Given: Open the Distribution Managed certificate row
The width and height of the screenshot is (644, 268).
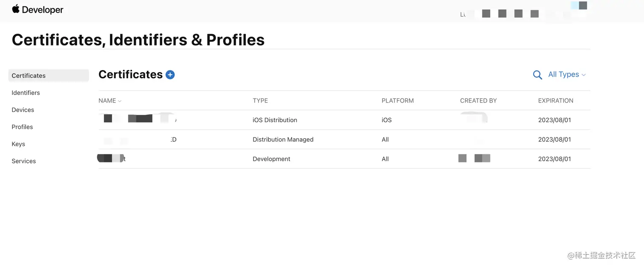Looking at the screenshot, I should tap(344, 140).
